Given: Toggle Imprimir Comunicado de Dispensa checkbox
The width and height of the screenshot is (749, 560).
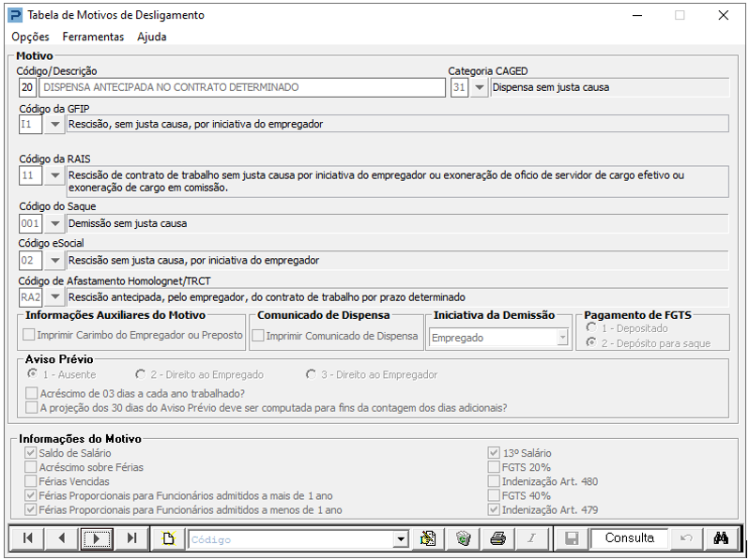Looking at the screenshot, I should pyautogui.click(x=258, y=336).
